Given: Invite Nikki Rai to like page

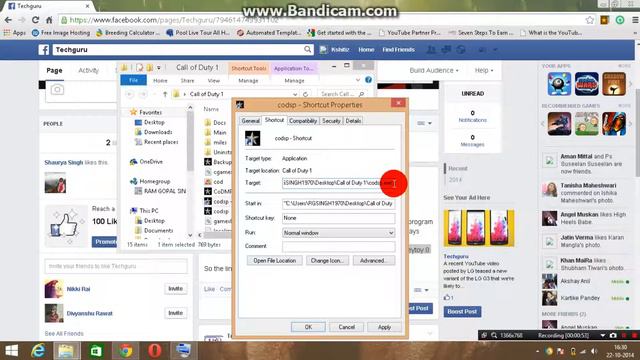Looking at the screenshot, I should coord(176,289).
